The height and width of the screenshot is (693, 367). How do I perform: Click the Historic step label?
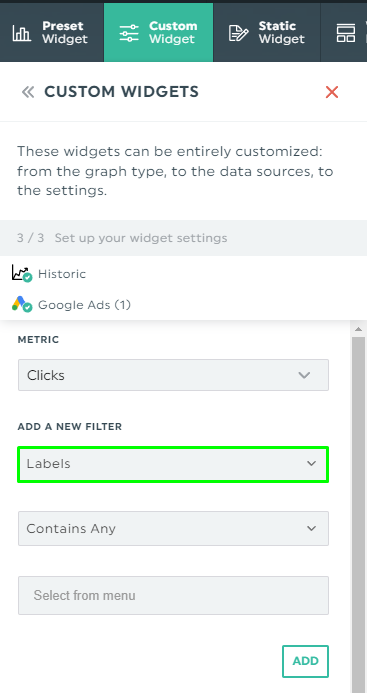point(62,274)
